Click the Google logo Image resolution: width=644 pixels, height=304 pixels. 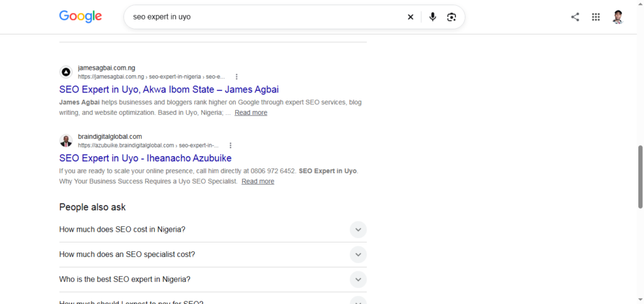tap(80, 16)
